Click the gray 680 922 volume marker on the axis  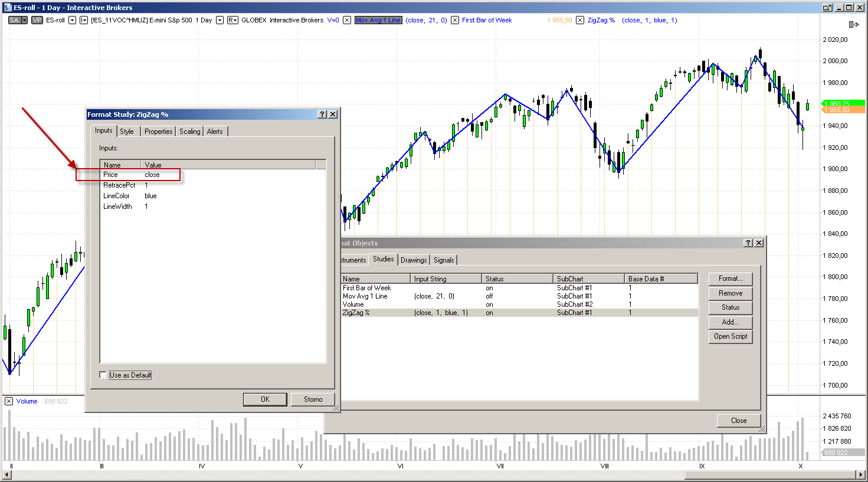(x=844, y=453)
